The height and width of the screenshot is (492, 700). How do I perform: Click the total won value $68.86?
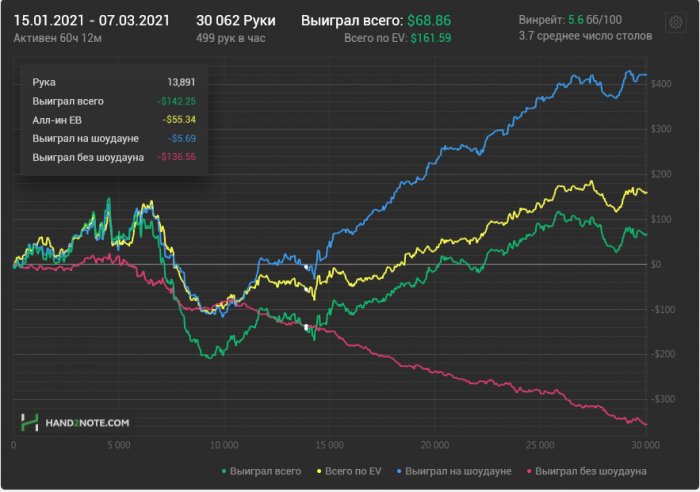coord(429,21)
